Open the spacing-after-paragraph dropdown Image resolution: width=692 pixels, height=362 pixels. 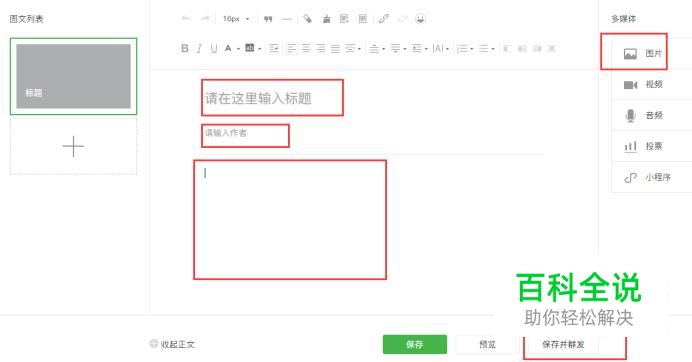pos(398,48)
